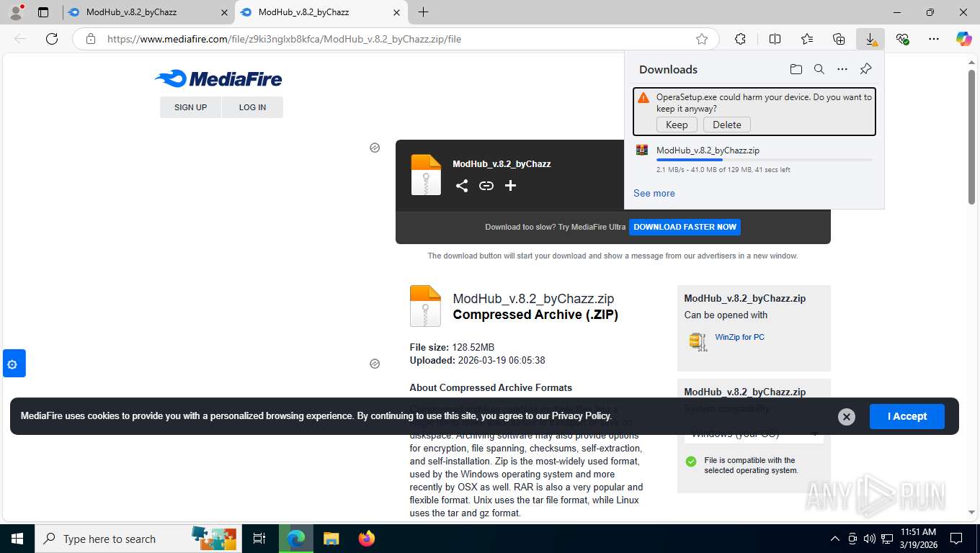Viewport: 980px width, 553px height.
Task: Add ModHub file with plus icon
Action: click(x=510, y=186)
